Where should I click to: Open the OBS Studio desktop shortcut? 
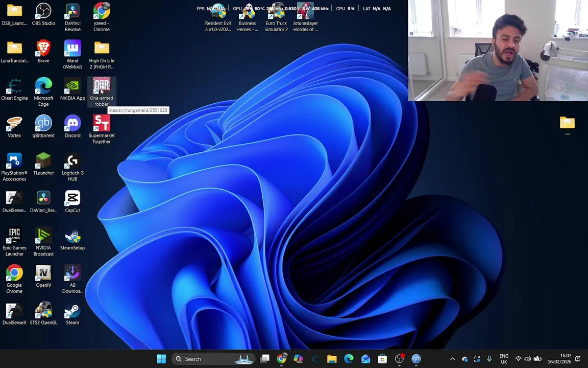click(43, 15)
